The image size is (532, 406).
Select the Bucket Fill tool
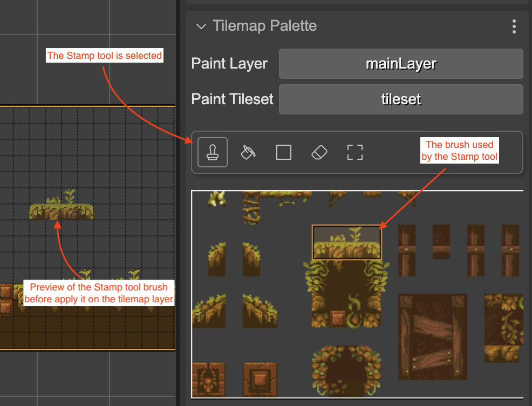(248, 152)
